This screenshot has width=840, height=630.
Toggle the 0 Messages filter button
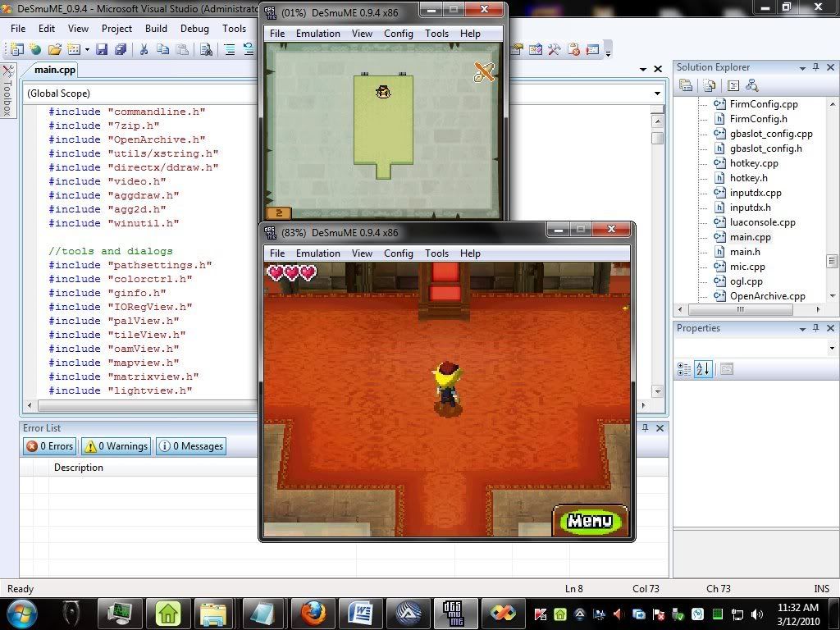point(191,446)
